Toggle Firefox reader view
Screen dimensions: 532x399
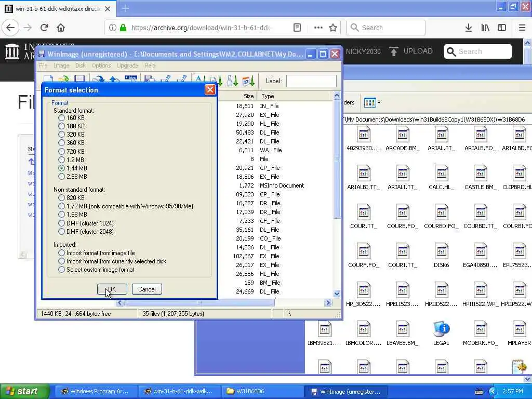point(297,28)
